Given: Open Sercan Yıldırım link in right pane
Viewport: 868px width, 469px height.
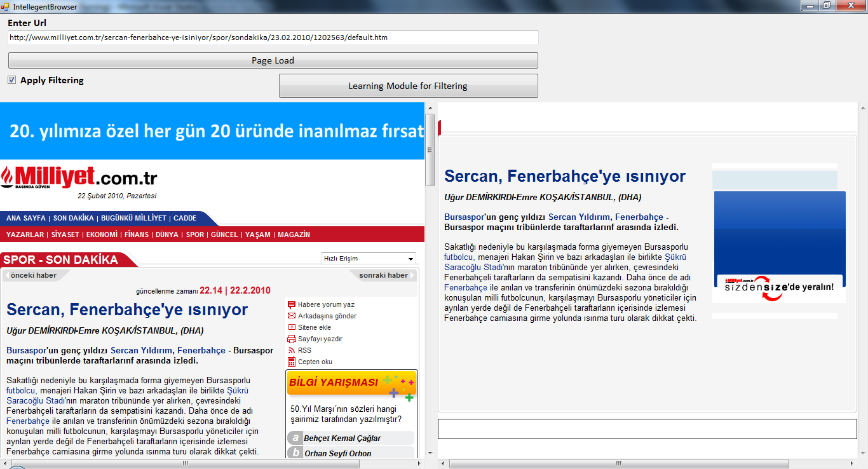Looking at the screenshot, I should click(579, 217).
